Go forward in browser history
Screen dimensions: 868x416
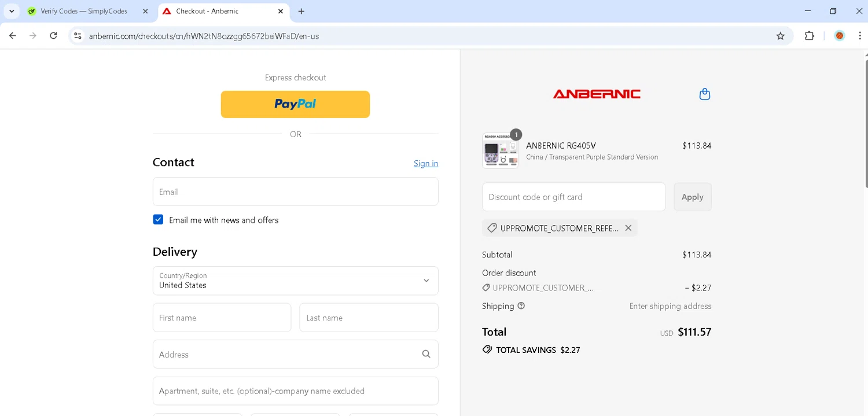point(33,36)
